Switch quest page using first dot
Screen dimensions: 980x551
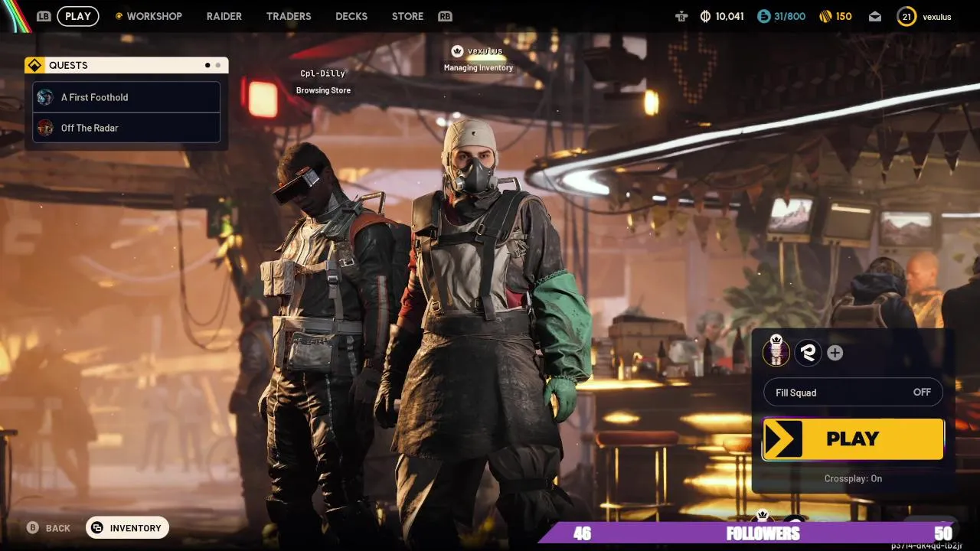point(207,65)
